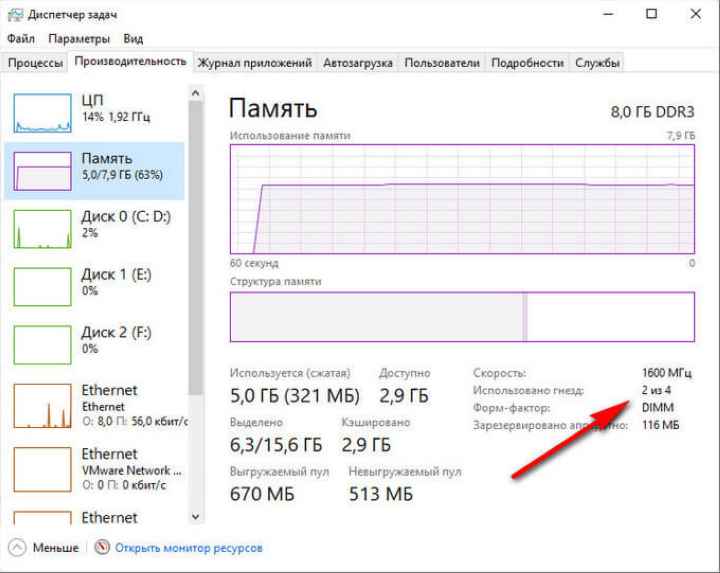Switch to the Службы tab

tap(597, 63)
